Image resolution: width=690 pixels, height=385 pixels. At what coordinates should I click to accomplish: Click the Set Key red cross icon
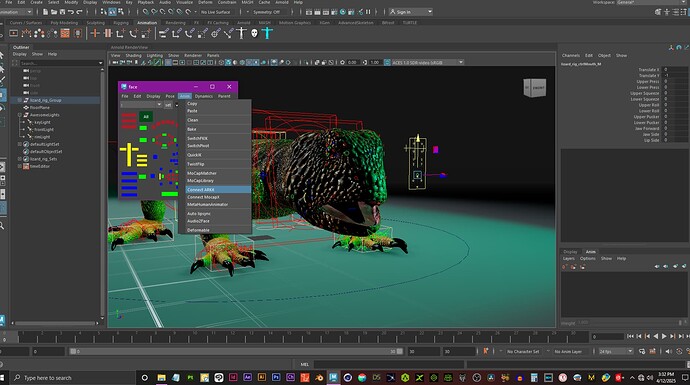(x=95, y=33)
